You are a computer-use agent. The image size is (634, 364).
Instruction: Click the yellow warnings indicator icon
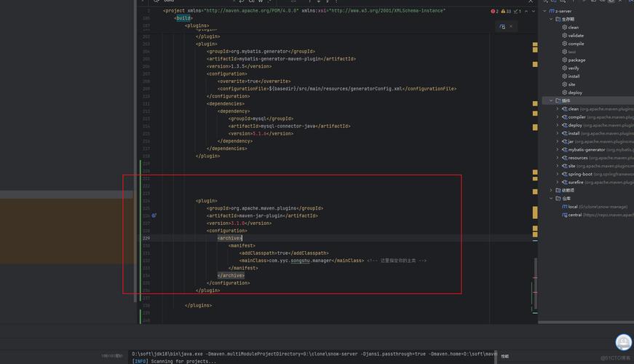point(502,12)
